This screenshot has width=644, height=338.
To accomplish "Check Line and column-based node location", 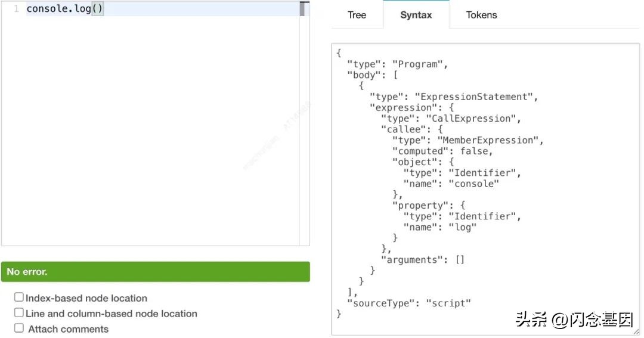I will [19, 313].
